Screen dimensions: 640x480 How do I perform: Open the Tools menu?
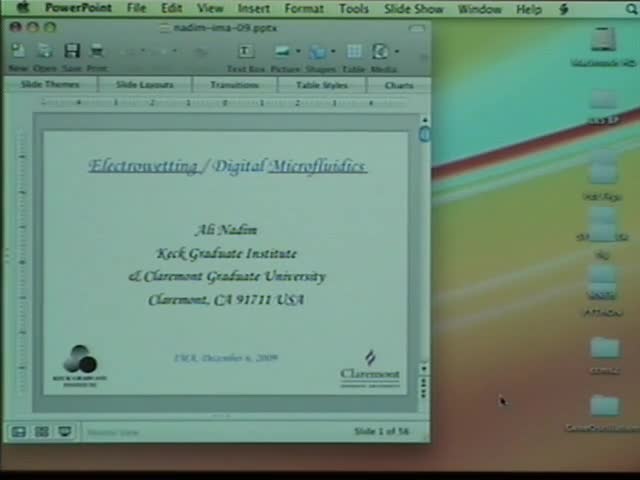tap(353, 8)
